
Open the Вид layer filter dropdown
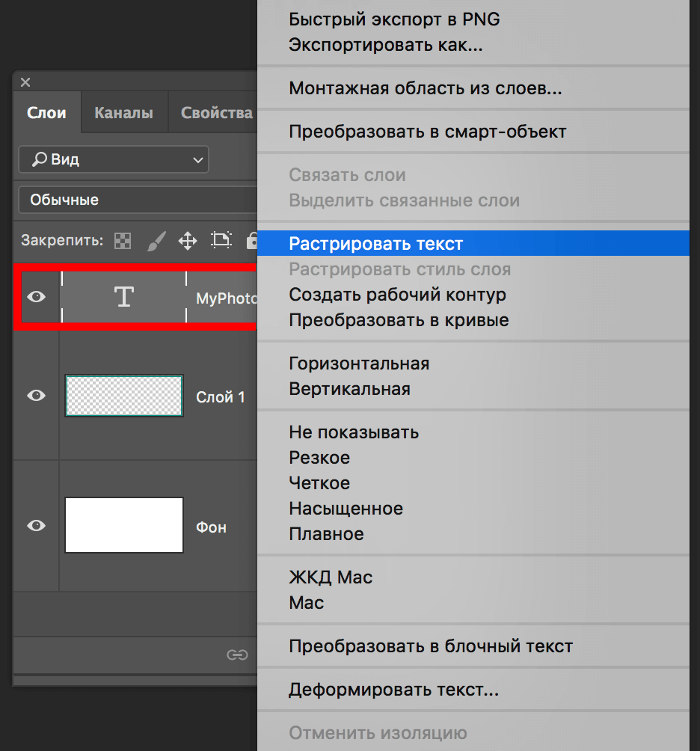pos(114,159)
